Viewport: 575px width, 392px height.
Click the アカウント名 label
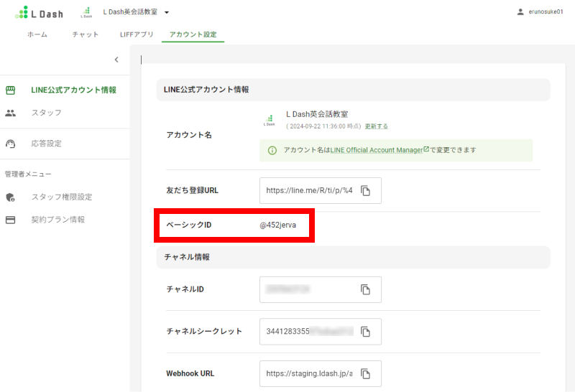coord(189,135)
